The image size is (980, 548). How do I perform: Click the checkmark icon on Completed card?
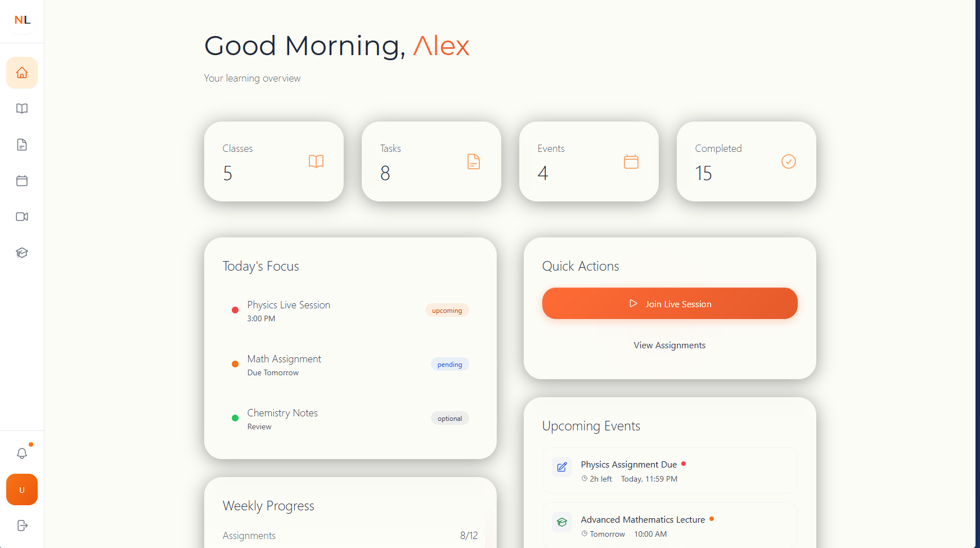[x=789, y=161]
